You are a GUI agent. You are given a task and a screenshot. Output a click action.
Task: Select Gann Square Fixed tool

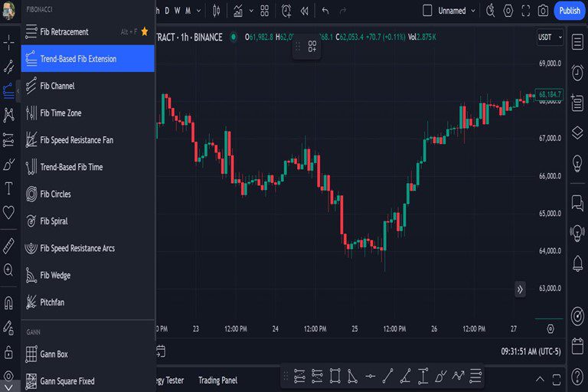[x=87, y=381]
